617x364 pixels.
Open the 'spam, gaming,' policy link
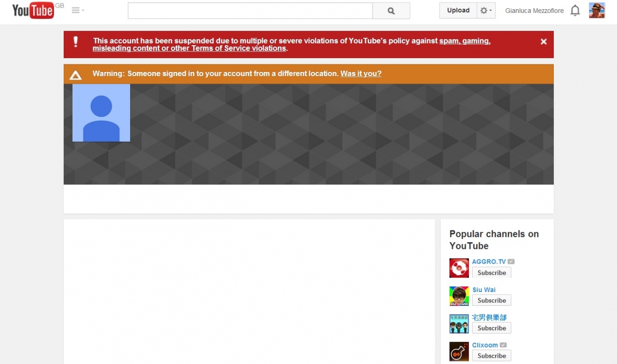tap(465, 41)
